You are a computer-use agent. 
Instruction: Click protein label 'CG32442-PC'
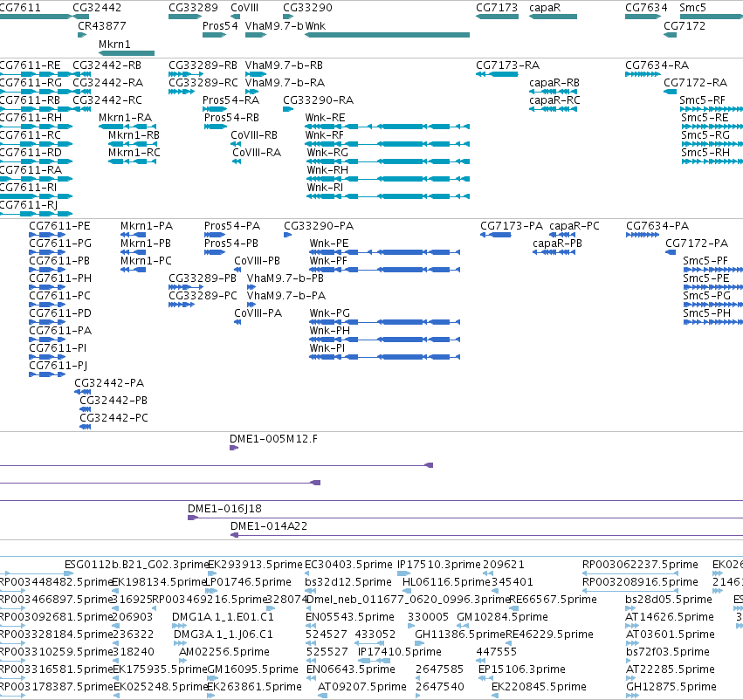point(114,418)
